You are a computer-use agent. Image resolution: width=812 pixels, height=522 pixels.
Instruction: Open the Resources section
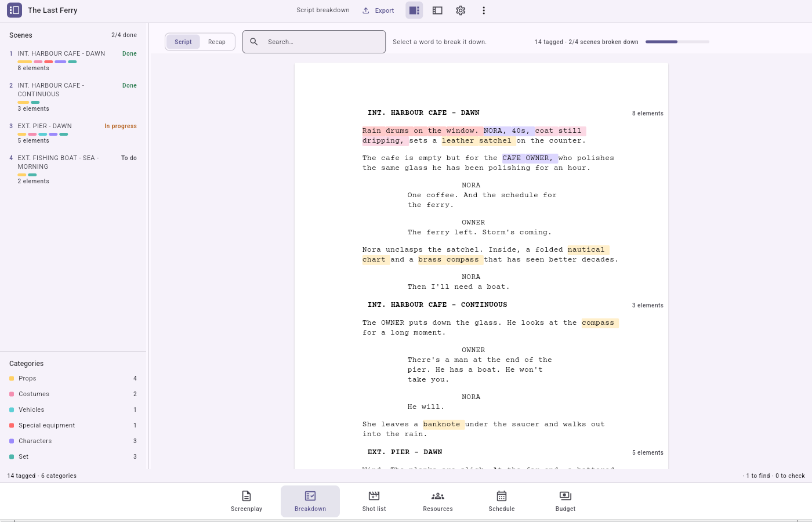[x=438, y=501]
